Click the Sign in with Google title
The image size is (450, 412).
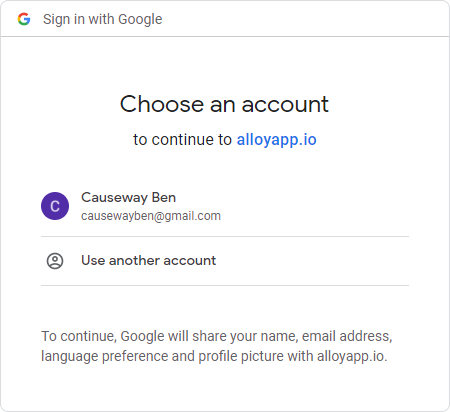pos(102,19)
